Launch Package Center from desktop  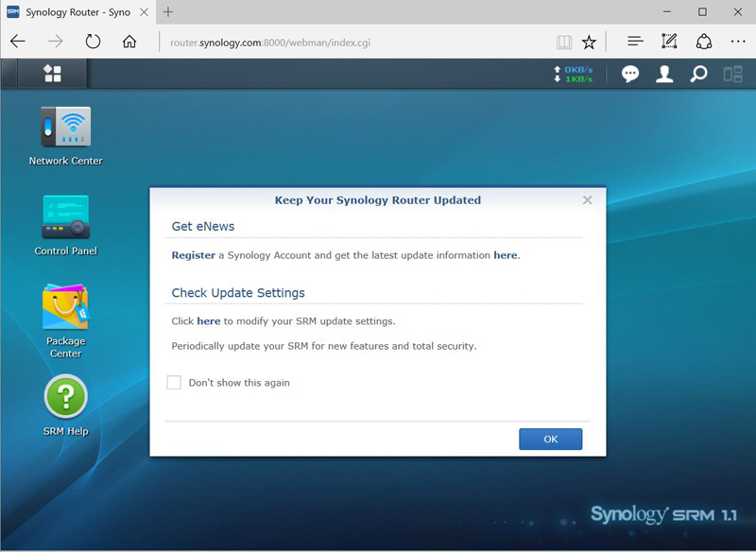[65, 308]
